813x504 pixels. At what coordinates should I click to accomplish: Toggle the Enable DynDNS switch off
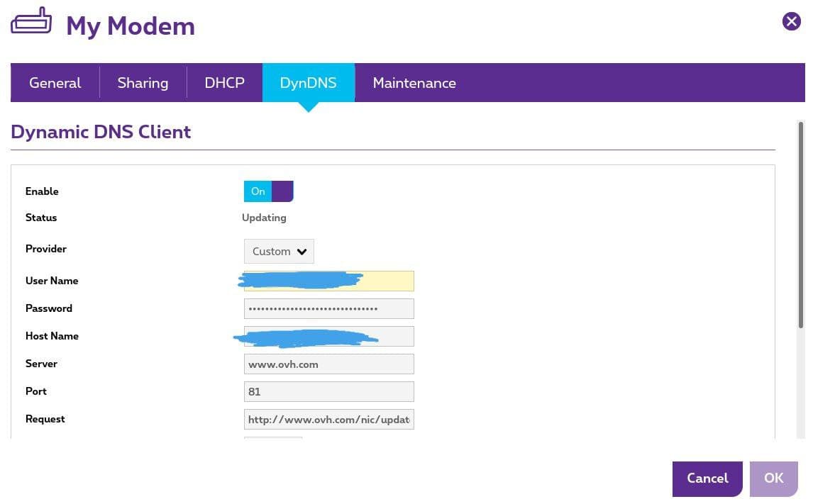click(x=268, y=191)
